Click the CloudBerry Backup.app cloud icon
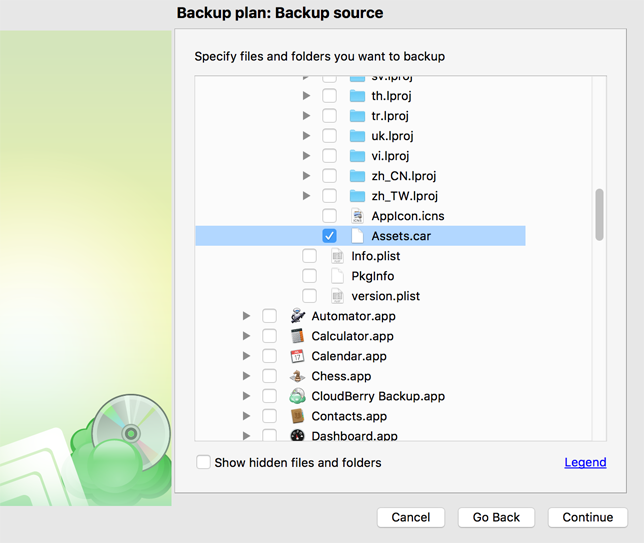The height and width of the screenshot is (543, 644). pos(298,396)
